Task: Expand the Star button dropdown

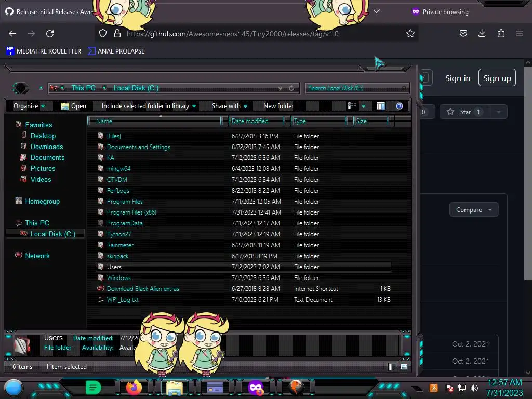Action: click(499, 112)
